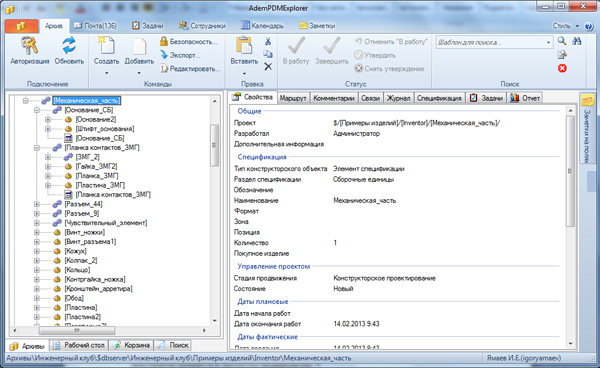Collapse the [Основание_СБ] node
This screenshot has width=600, height=368.
click(x=37, y=110)
